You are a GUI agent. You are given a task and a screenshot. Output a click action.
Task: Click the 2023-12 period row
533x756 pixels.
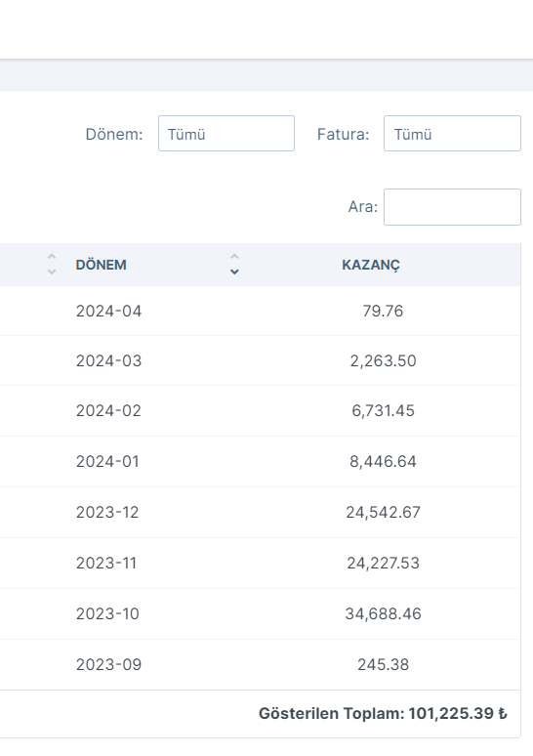coord(261,512)
